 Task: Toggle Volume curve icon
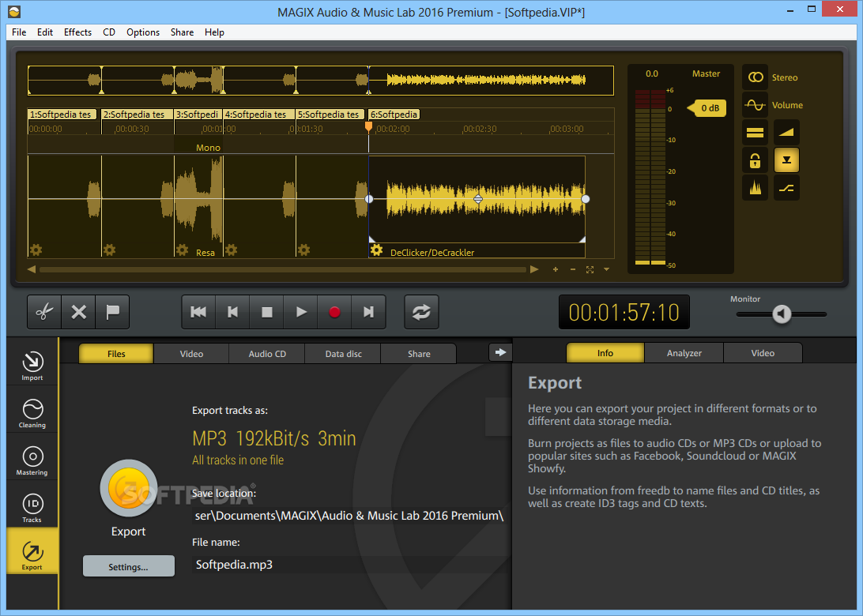click(756, 105)
